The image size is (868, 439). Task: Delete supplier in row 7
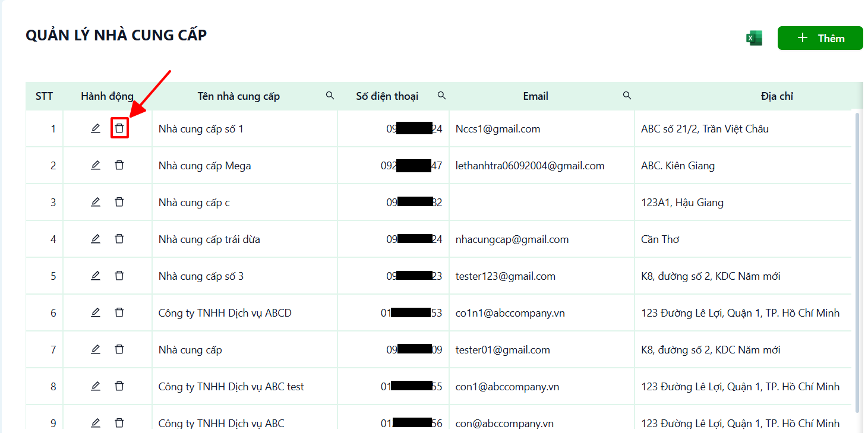tap(119, 349)
